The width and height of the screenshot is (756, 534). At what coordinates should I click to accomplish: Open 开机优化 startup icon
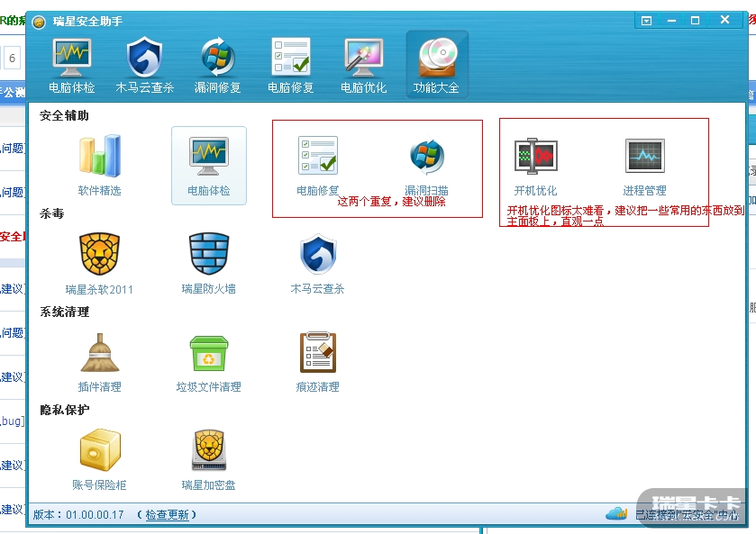coord(535,166)
